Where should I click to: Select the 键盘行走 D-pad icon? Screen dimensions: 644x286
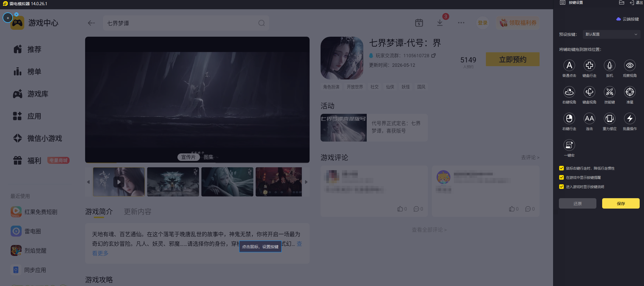589,66
